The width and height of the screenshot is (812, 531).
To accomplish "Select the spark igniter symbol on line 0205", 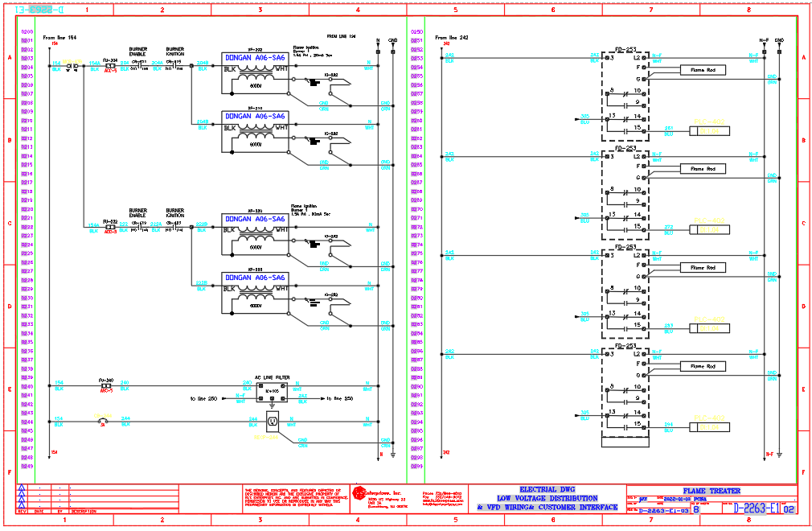I will point(313,82).
